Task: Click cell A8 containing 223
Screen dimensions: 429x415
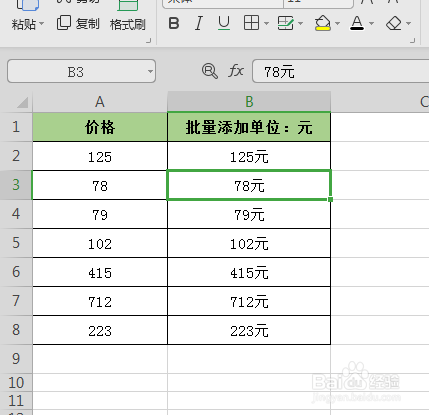Action: pyautogui.click(x=100, y=330)
